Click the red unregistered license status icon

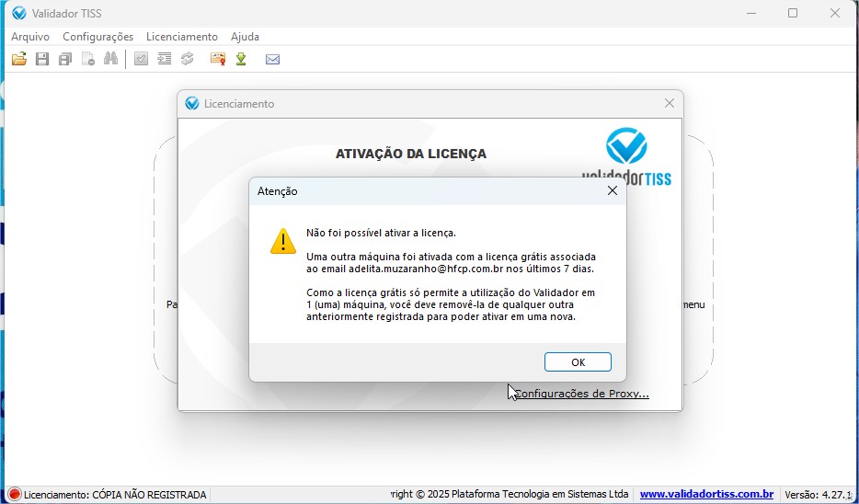[14, 495]
